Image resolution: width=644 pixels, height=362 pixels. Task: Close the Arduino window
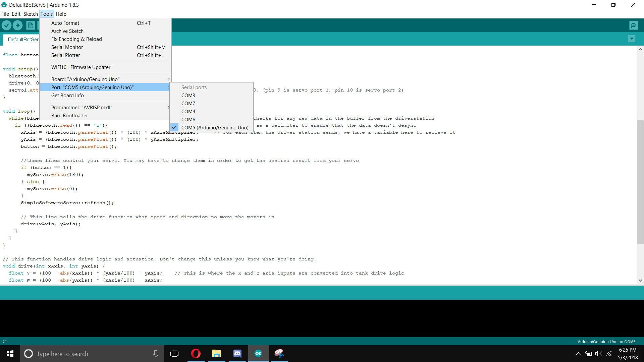(633, 5)
